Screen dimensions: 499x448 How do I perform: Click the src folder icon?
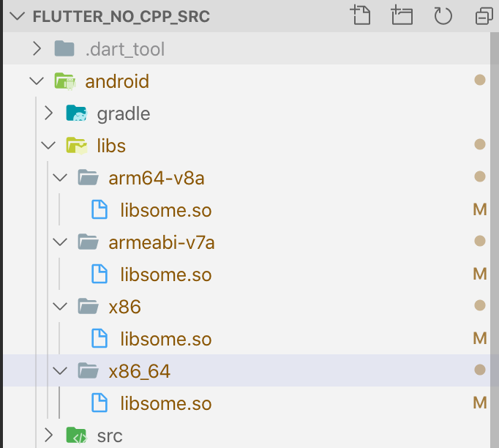[76, 436]
